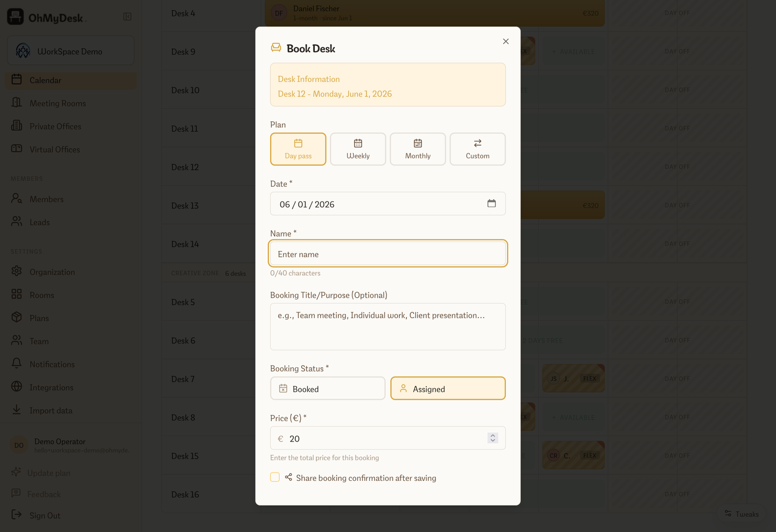Screen dimensions: 776x532
Task: Focus the Enter name input field
Action: pos(388,254)
